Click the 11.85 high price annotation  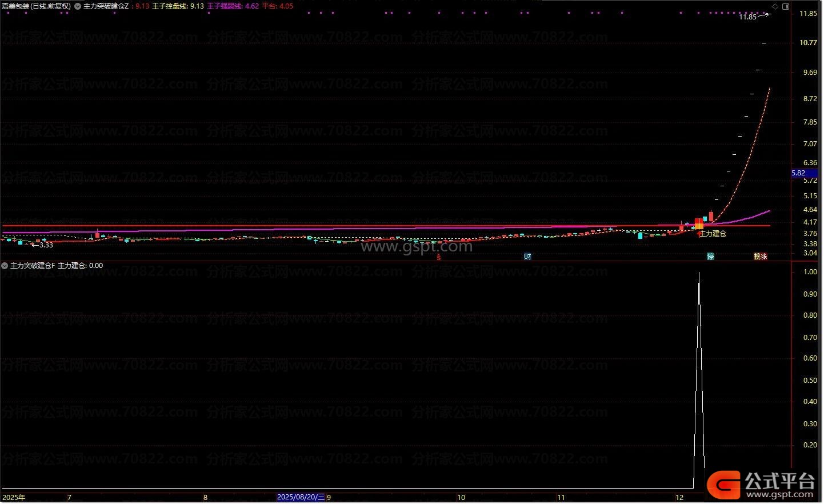[747, 17]
